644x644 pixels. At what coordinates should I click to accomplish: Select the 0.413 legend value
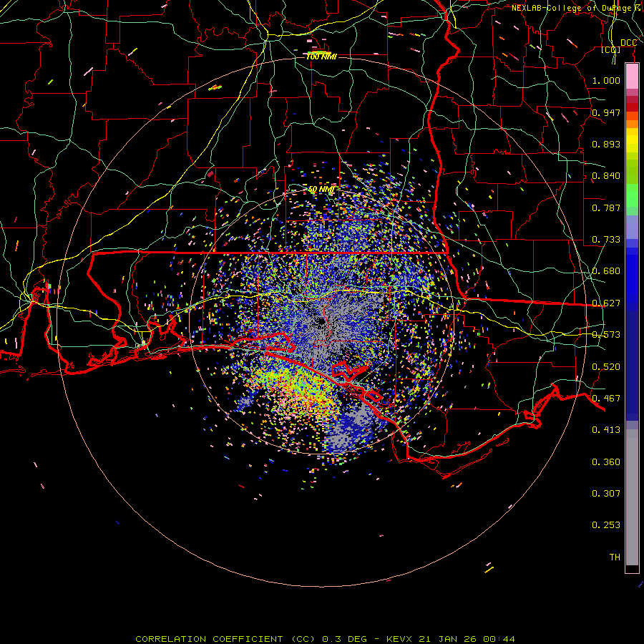click(x=606, y=430)
